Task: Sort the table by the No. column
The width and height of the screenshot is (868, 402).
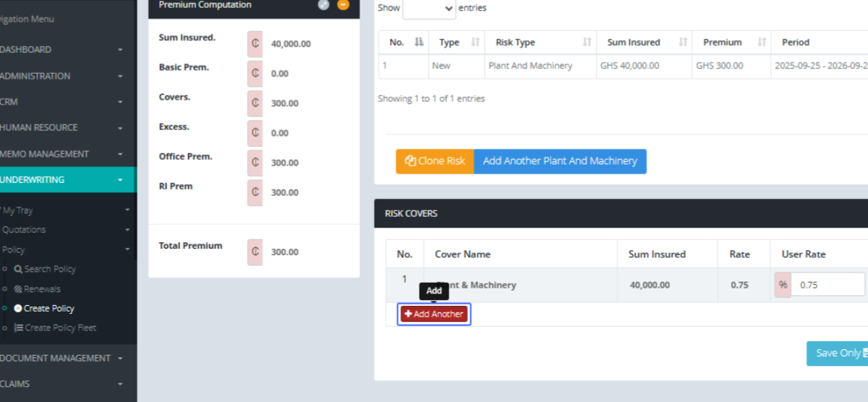Action: pos(419,43)
